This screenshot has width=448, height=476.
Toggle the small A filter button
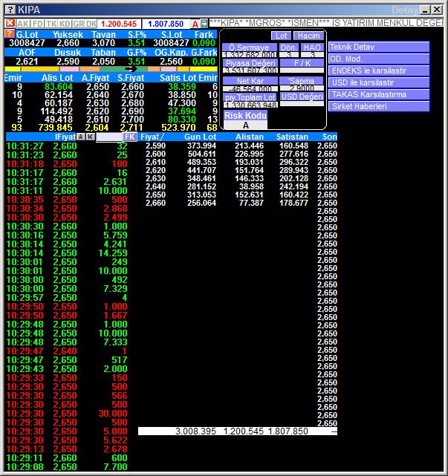(x=80, y=137)
